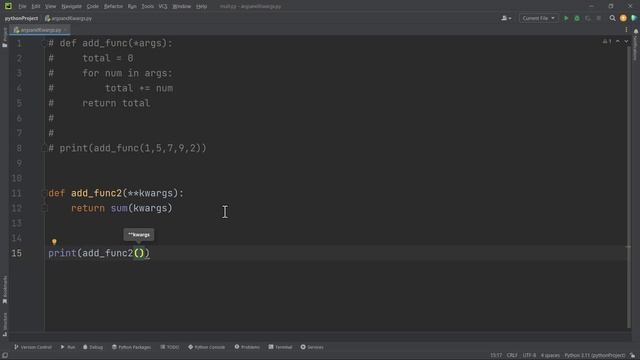
Task: Open the Run menu
Action: pyautogui.click(x=132, y=7)
